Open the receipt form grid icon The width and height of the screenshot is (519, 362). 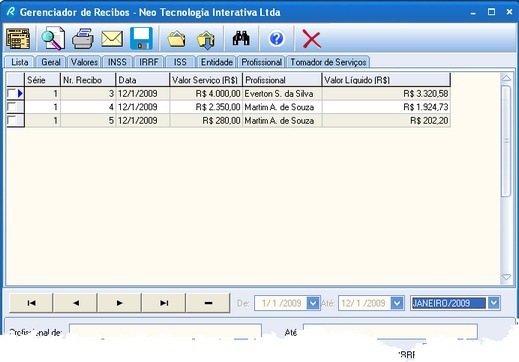click(18, 39)
